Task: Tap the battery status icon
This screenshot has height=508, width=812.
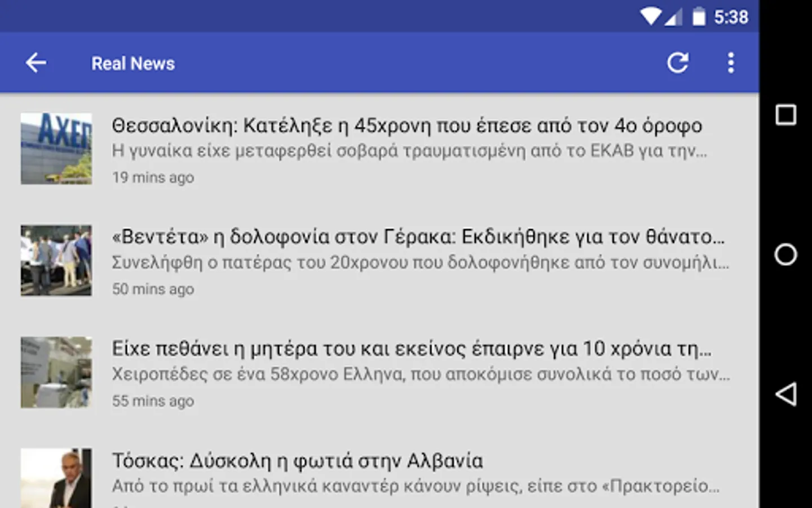Action: click(x=699, y=16)
